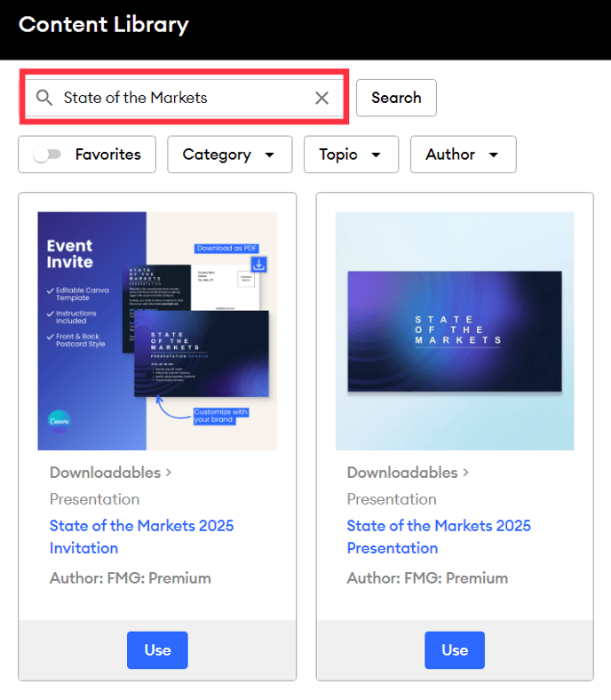This screenshot has width=611, height=700.
Task: Select the State of the Markets presentation thumbnail
Action: [x=455, y=330]
